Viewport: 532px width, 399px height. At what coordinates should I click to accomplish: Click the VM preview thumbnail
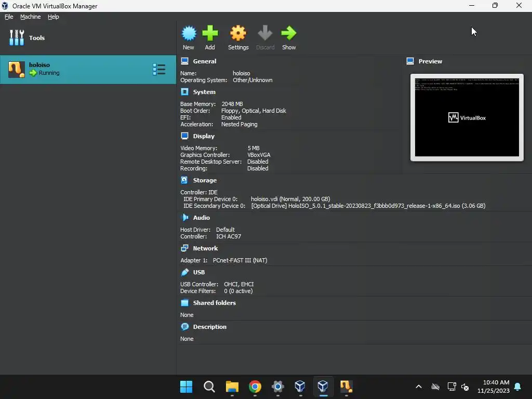tap(467, 117)
